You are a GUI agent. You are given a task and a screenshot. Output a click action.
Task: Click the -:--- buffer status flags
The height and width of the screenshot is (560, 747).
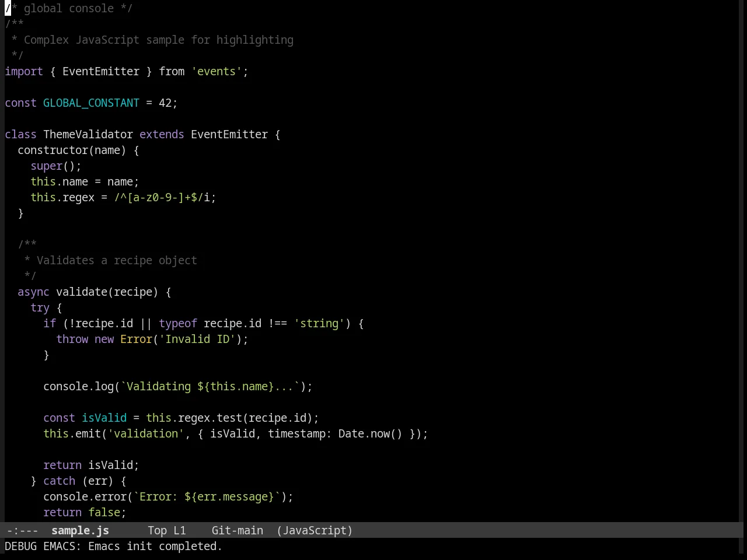tap(22, 530)
